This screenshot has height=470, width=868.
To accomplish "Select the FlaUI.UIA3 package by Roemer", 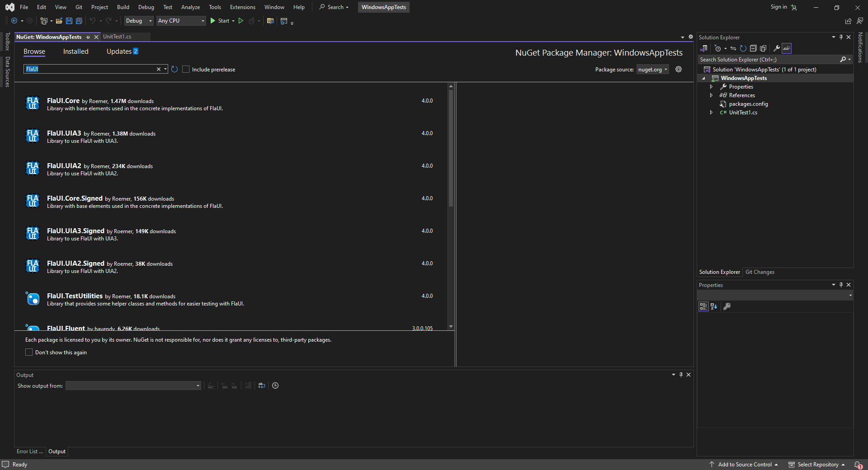I will click(x=231, y=136).
